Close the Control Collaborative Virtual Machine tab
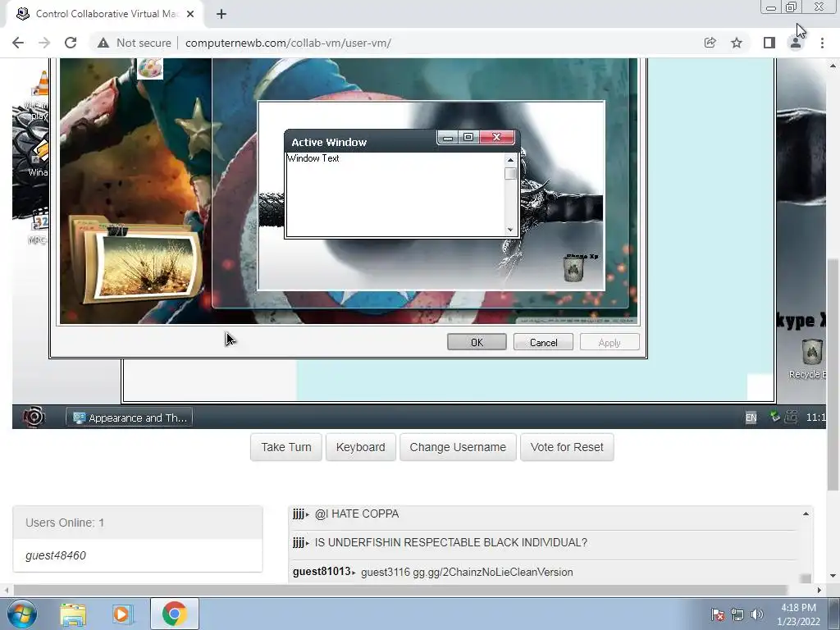The height and width of the screenshot is (630, 840). coord(190,14)
